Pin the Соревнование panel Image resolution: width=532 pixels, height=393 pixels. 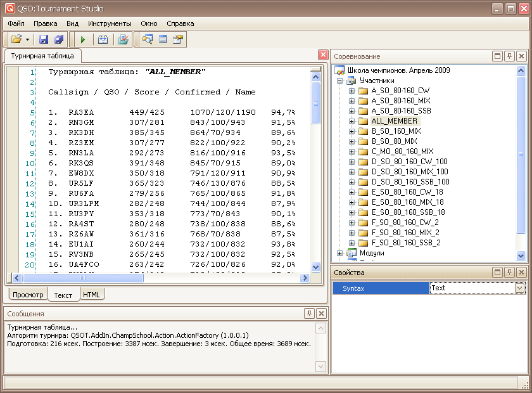pyautogui.click(x=509, y=56)
